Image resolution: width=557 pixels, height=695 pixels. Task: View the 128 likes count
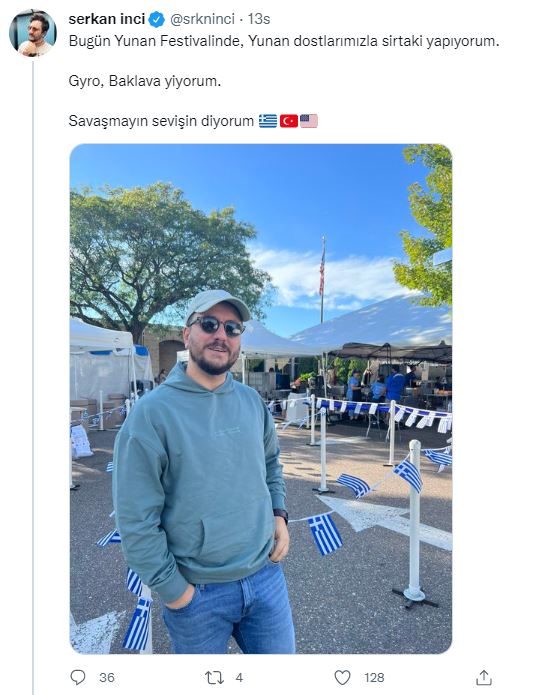[374, 677]
